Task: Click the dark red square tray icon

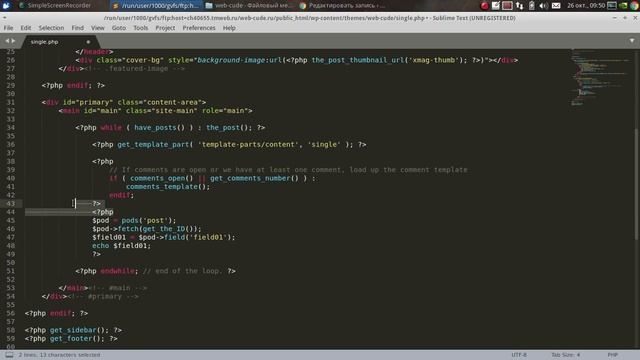Action: [x=507, y=5]
